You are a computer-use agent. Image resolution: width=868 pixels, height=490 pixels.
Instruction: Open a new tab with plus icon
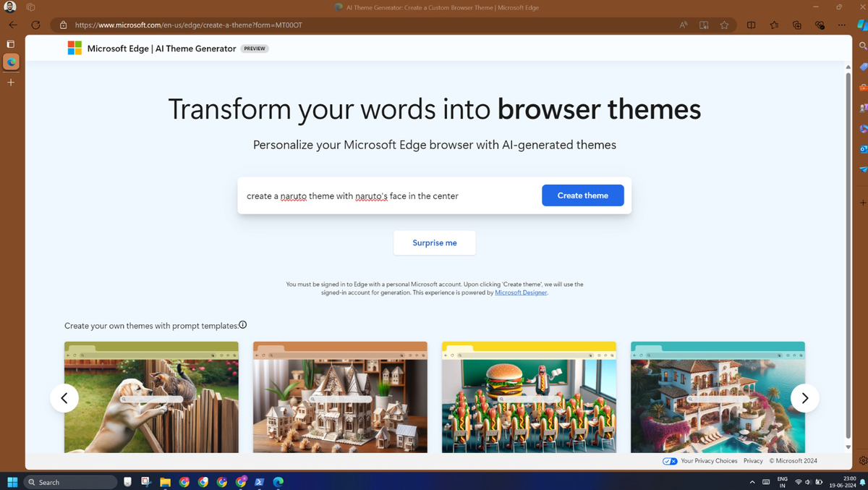coord(11,83)
